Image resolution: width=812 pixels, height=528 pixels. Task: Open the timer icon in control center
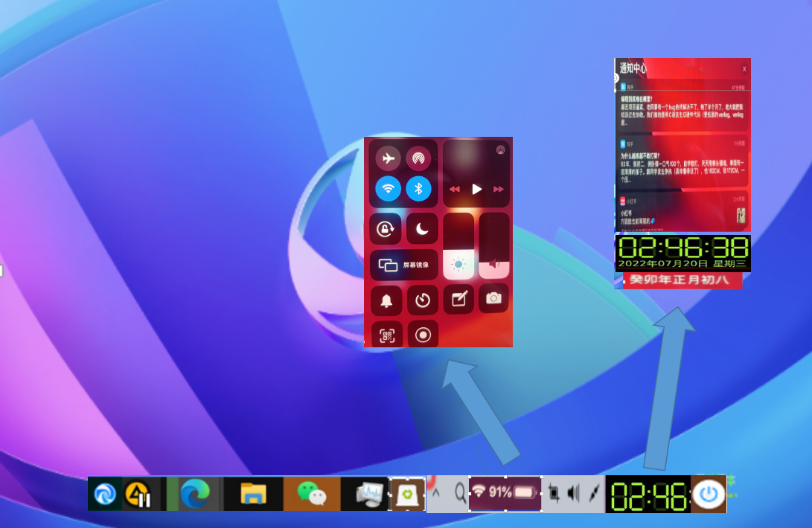pos(423,300)
